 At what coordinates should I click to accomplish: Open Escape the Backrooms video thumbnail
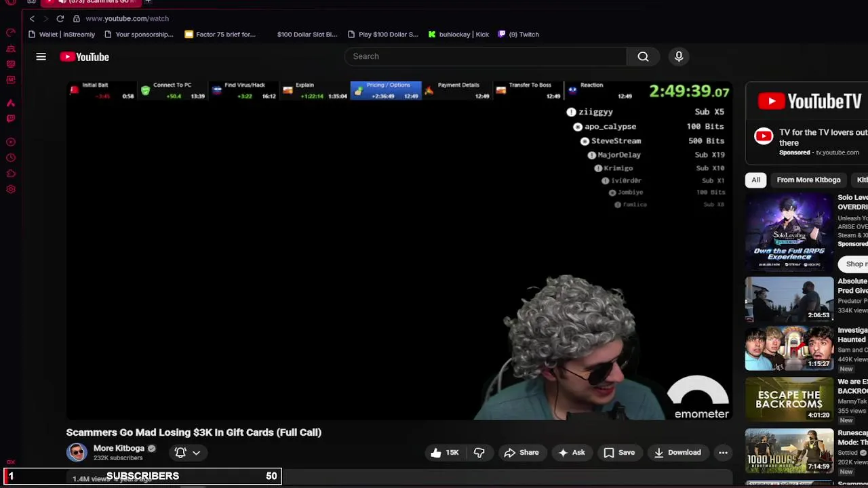click(789, 399)
